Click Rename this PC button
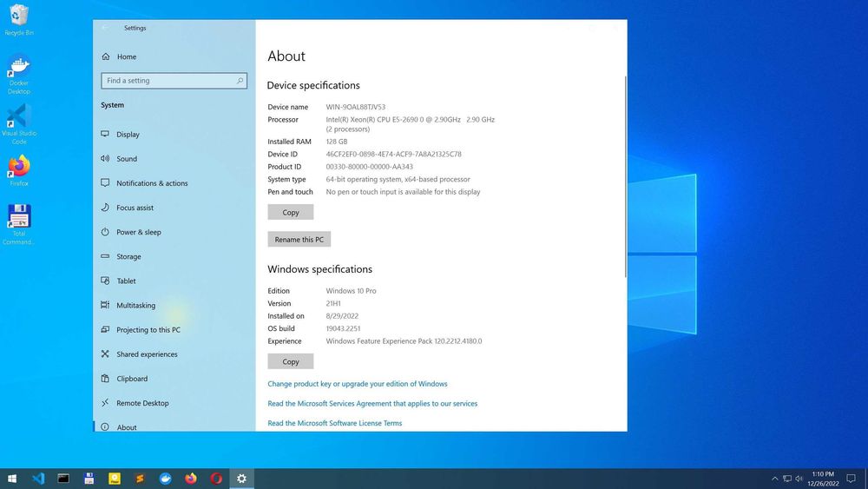 coord(299,239)
